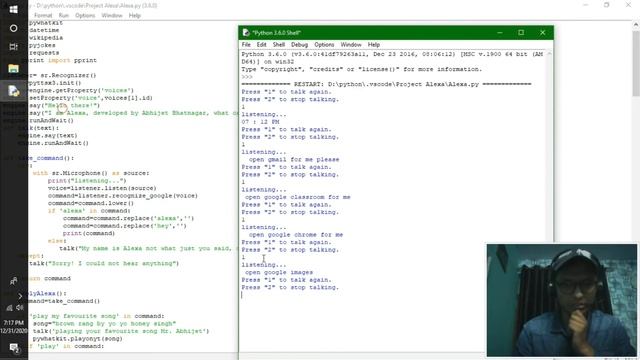
Task: Click 'with sr.Microphone() as source:' line
Action: [91, 173]
